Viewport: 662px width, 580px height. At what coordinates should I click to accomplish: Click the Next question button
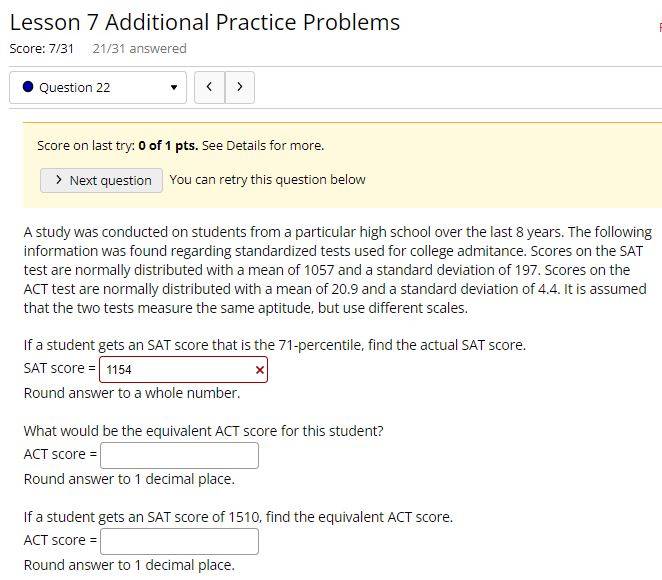pyautogui.click(x=101, y=180)
